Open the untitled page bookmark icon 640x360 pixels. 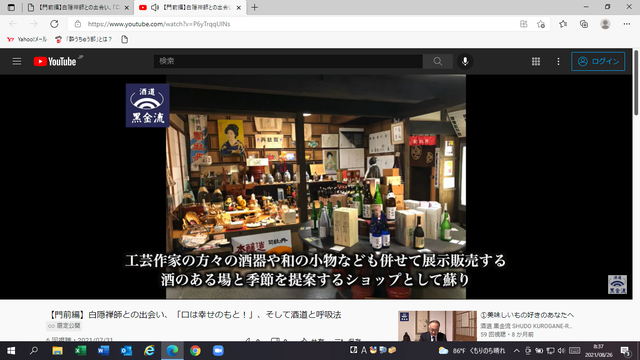tap(124, 39)
